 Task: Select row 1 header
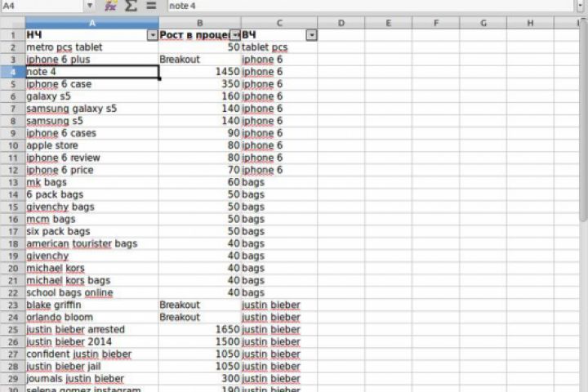pyautogui.click(x=13, y=35)
